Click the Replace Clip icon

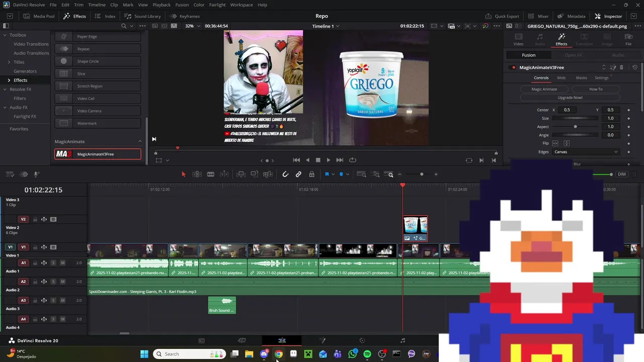point(268,174)
